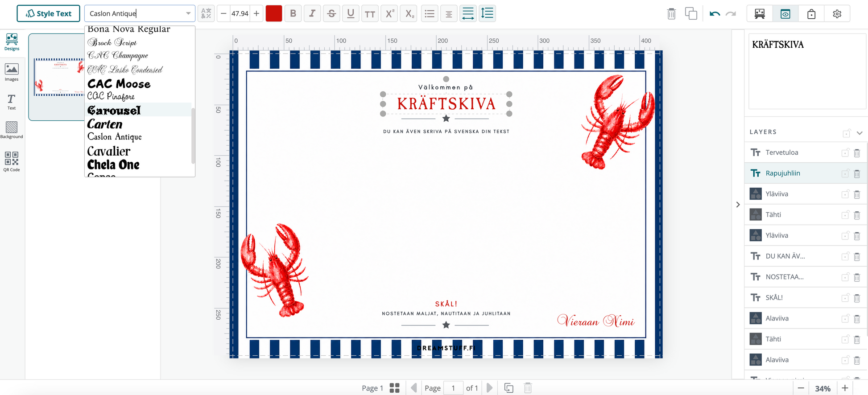Open the settings gear icon
The width and height of the screenshot is (868, 395).
pyautogui.click(x=837, y=14)
